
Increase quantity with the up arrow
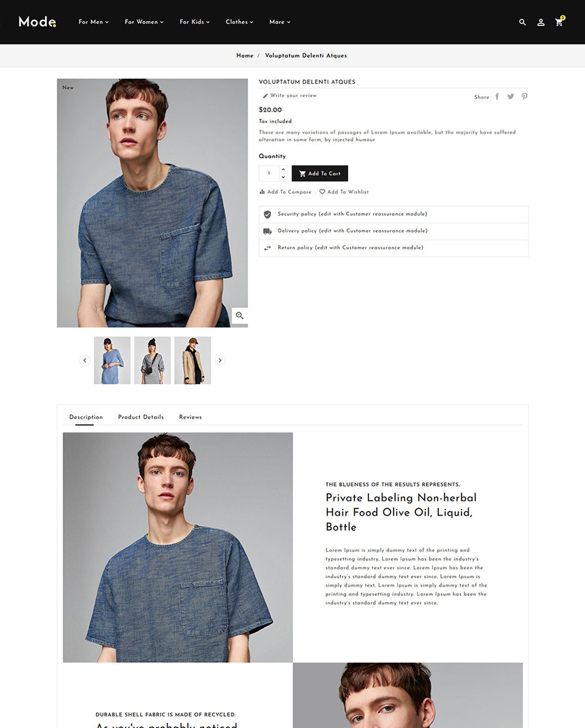coord(283,169)
